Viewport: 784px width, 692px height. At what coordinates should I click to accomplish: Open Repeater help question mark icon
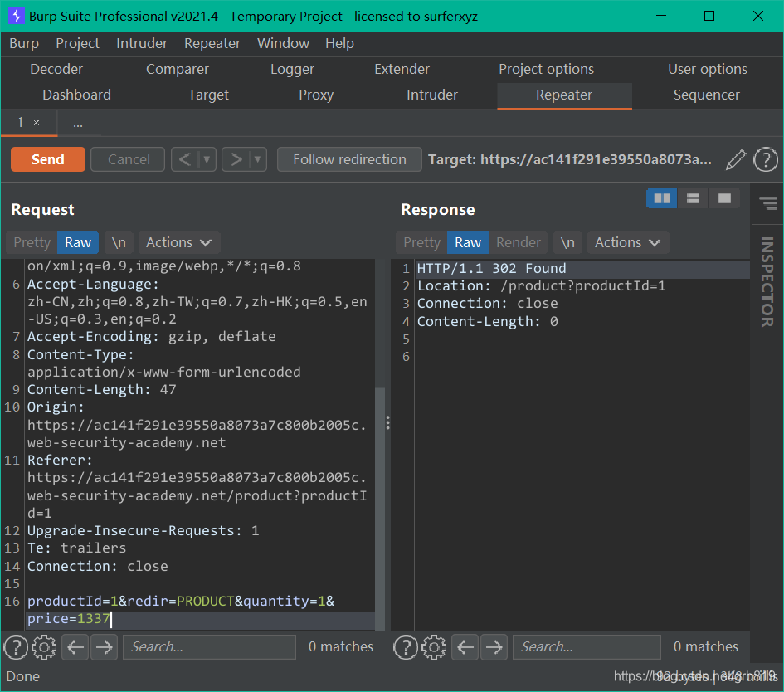[765, 159]
